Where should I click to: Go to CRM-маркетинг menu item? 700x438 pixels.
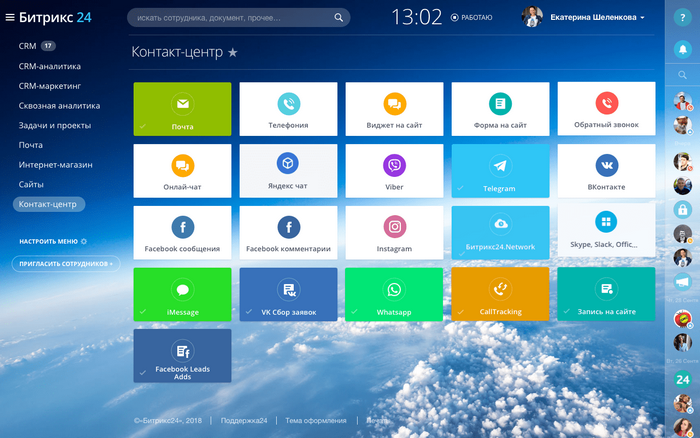(x=50, y=86)
